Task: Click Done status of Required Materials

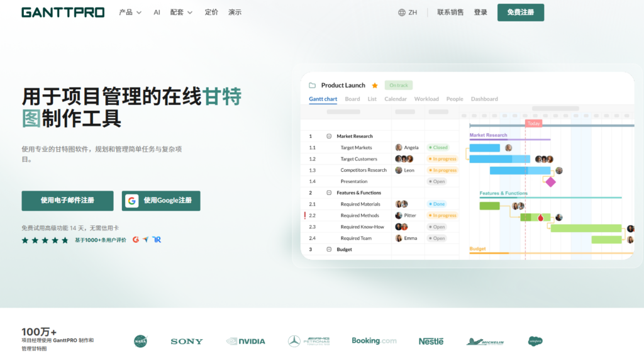Action: pyautogui.click(x=436, y=204)
